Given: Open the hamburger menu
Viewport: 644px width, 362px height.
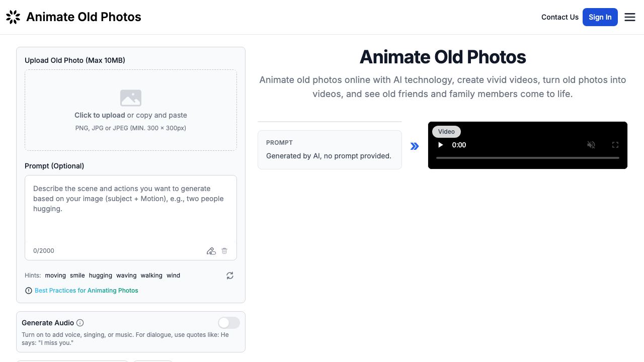Looking at the screenshot, I should [x=630, y=17].
